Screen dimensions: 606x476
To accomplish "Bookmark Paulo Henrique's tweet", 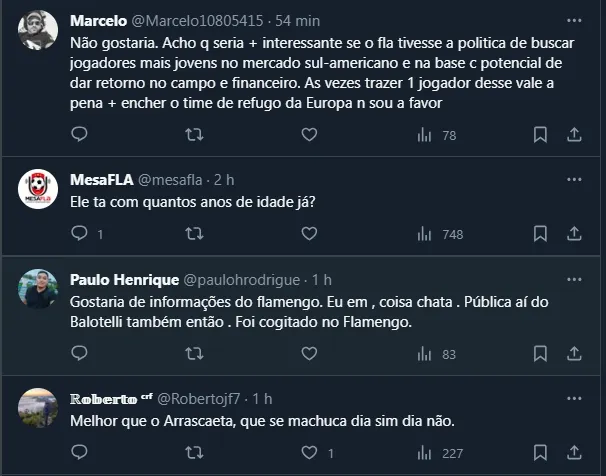I will click(x=540, y=353).
